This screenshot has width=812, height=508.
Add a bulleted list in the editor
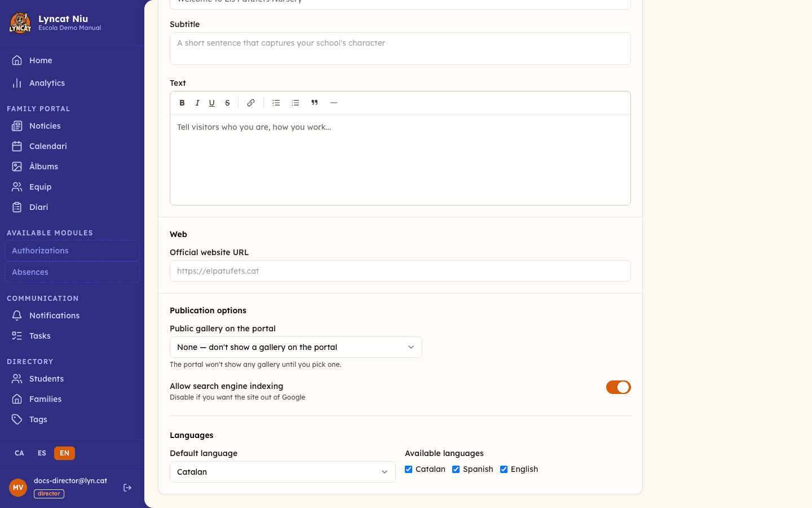click(x=276, y=103)
